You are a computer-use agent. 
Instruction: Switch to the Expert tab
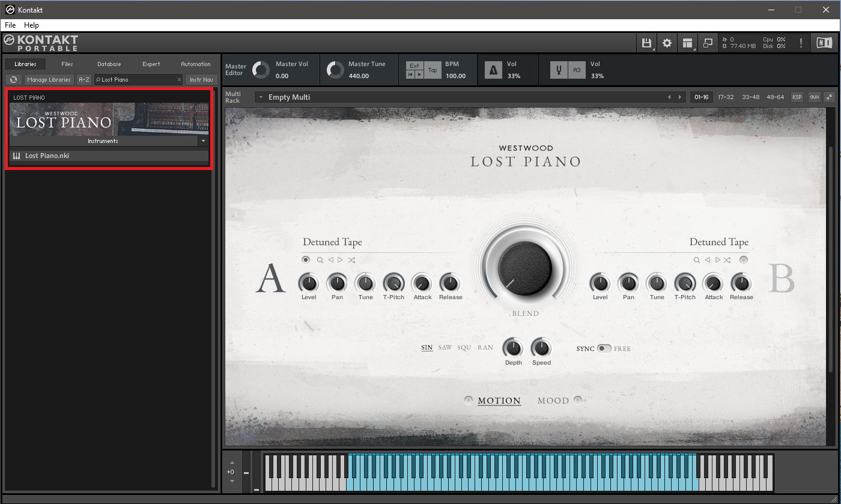pos(151,64)
